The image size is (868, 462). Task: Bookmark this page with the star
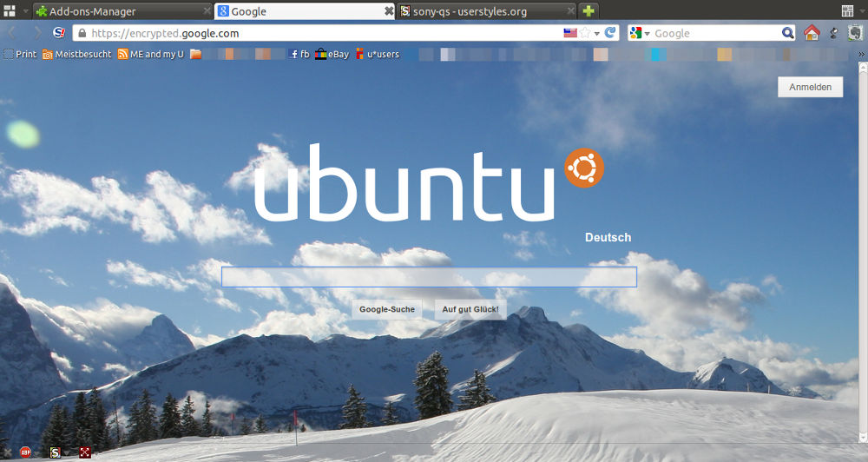click(x=585, y=33)
